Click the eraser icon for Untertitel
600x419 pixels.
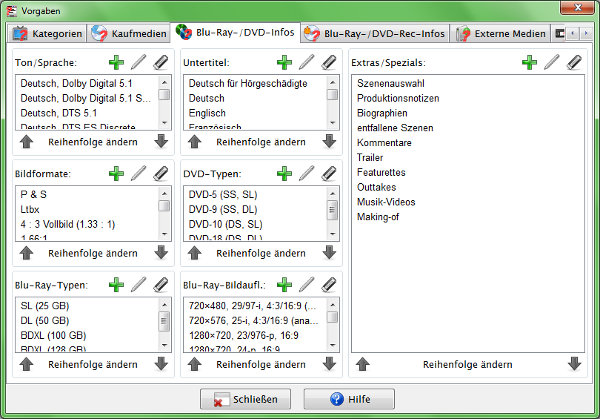click(330, 63)
